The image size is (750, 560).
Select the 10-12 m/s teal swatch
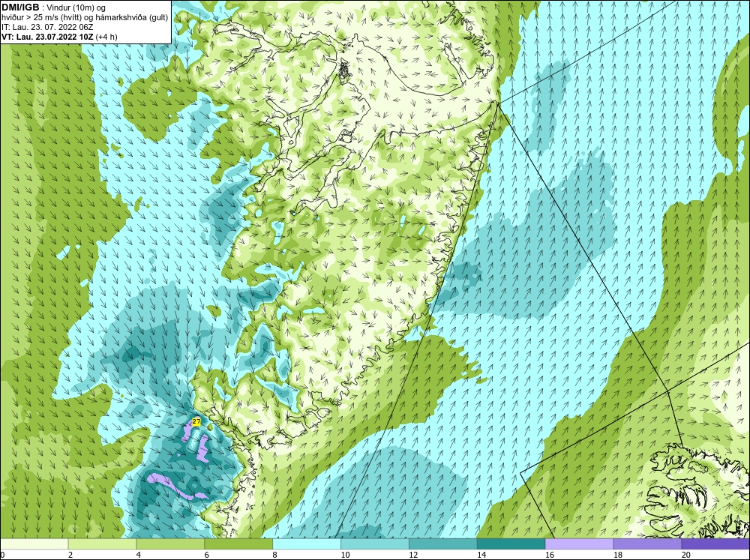[x=375, y=544]
